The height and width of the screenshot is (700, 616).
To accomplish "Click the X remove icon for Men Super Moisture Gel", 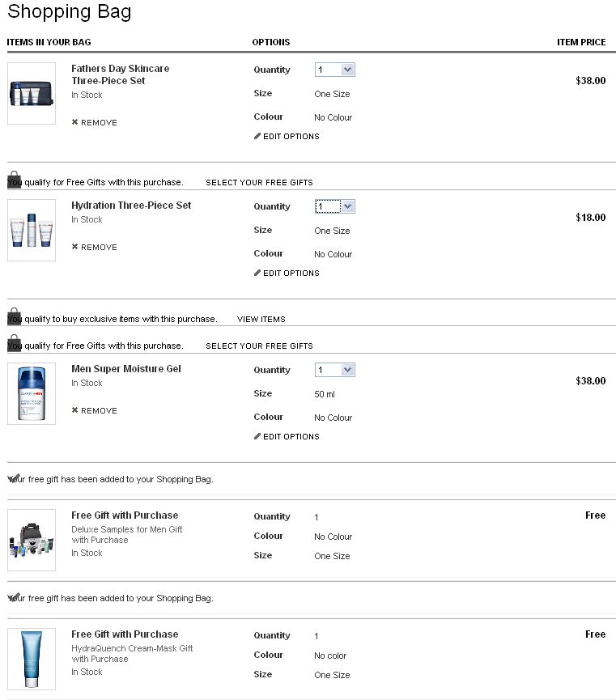I will pos(74,409).
